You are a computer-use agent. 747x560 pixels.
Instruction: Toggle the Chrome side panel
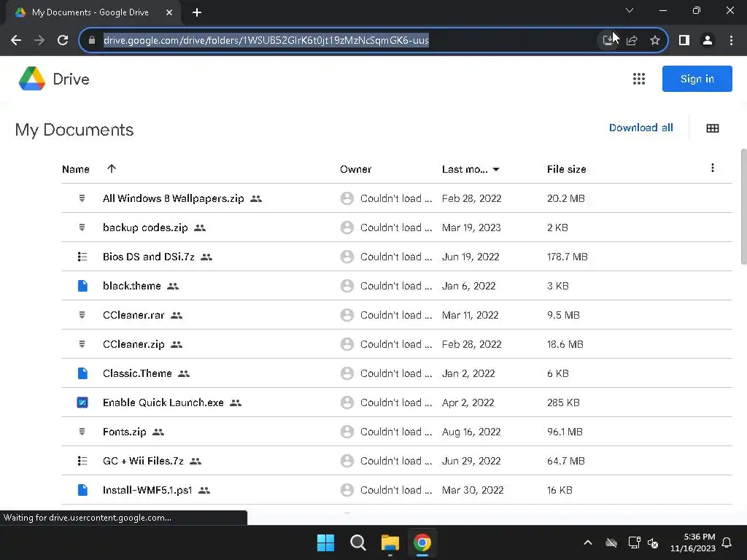684,41
